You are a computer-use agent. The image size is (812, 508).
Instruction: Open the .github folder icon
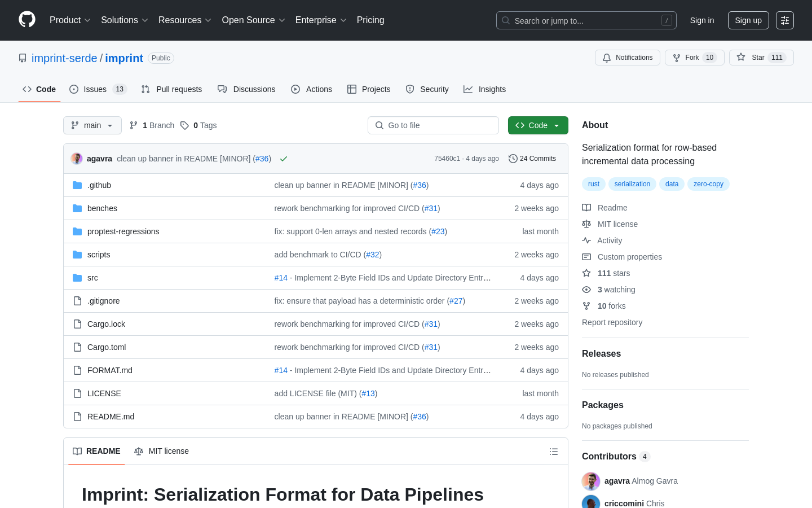(77, 185)
